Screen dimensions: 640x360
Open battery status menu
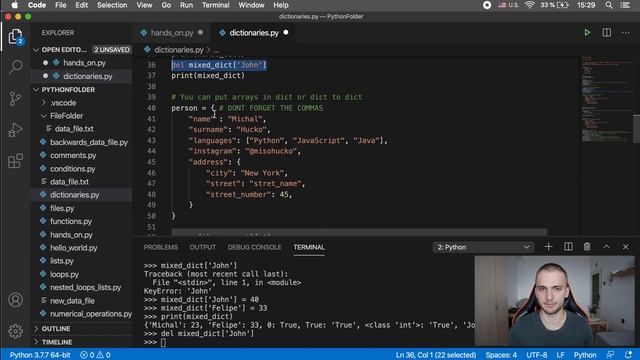pyautogui.click(x=554, y=5)
